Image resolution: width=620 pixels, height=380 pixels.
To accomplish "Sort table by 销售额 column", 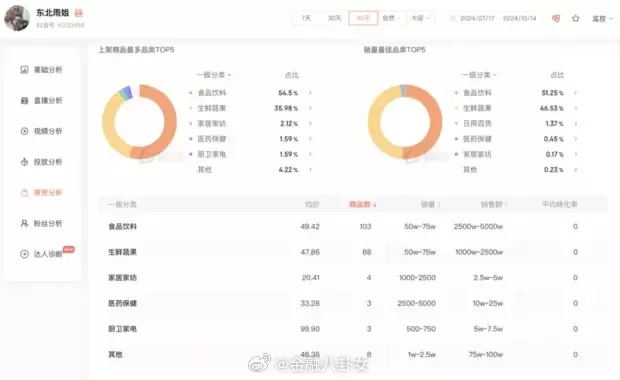I will tap(494, 204).
